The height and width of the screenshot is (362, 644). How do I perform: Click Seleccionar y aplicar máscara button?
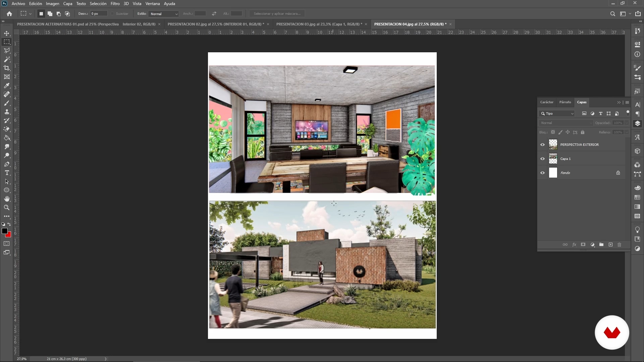point(277,14)
